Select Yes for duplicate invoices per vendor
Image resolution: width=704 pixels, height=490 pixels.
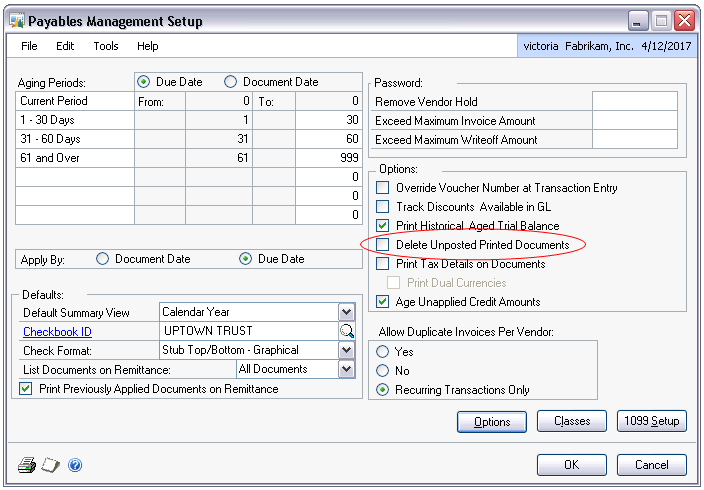(382, 352)
